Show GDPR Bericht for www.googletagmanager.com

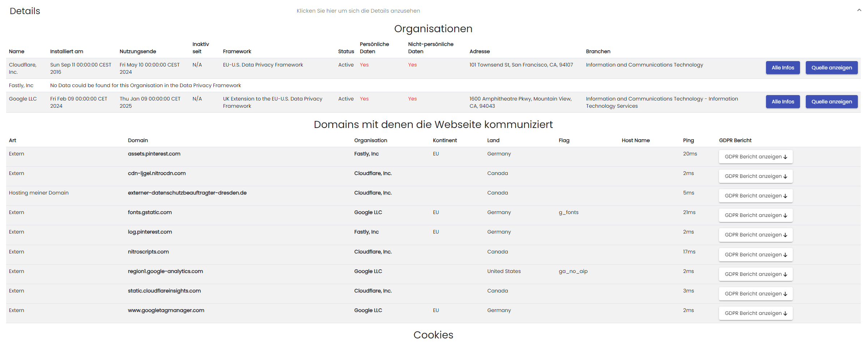tap(756, 313)
